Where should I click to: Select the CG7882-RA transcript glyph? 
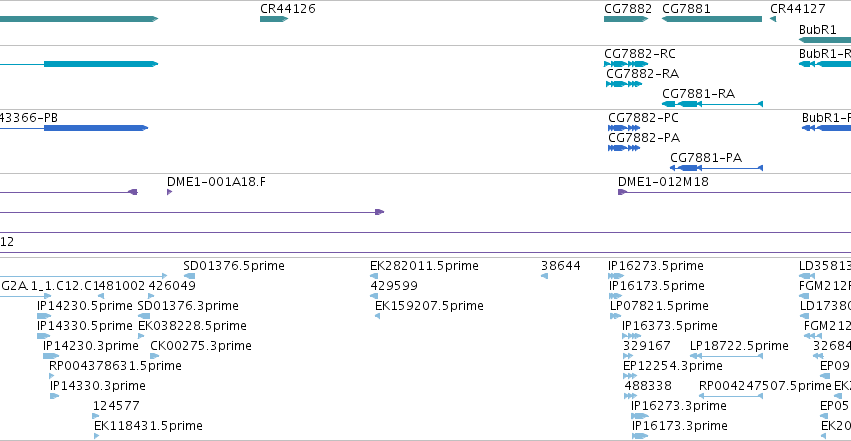point(624,84)
